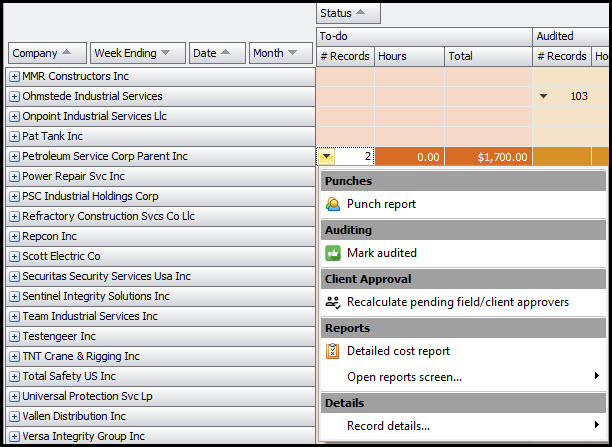Screen dimensions: 612x447
Task: Select Punch report from the menu
Action: point(463,204)
